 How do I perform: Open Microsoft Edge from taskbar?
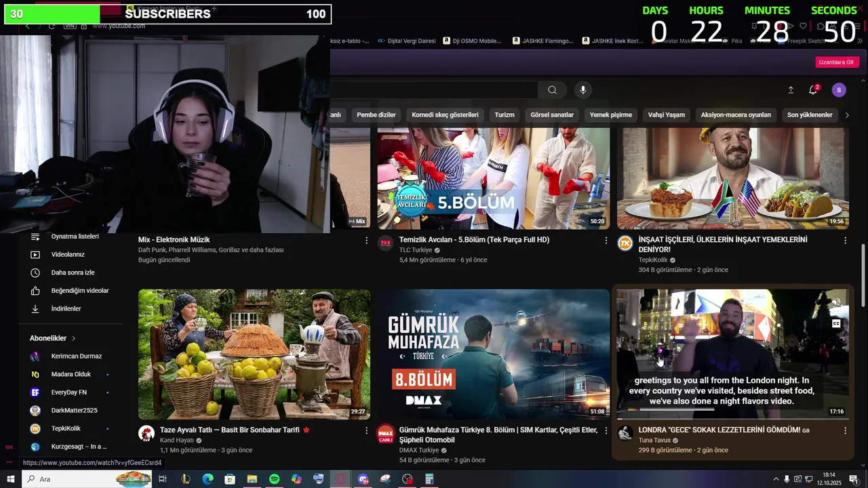(x=208, y=479)
